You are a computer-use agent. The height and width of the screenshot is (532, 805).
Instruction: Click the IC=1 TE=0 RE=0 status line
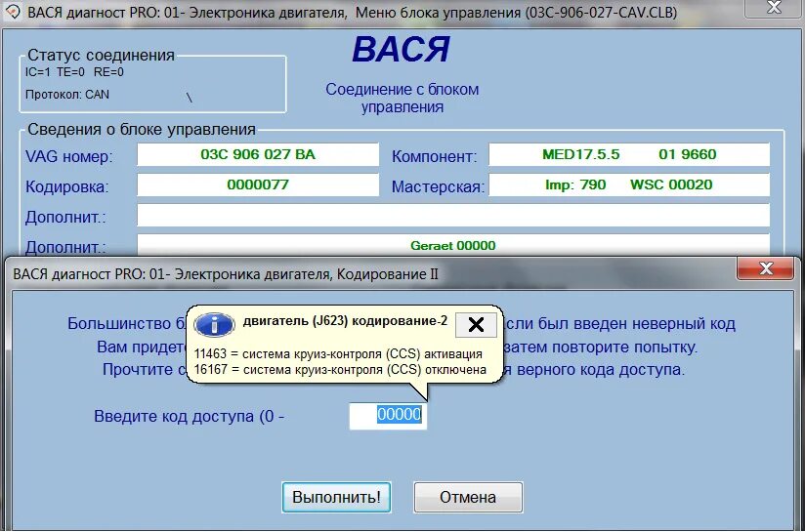74,72
